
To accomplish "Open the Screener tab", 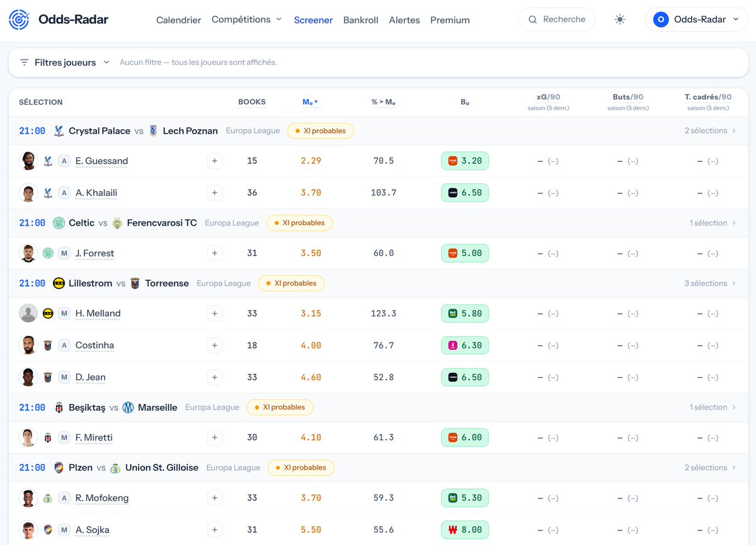I will 313,20.
